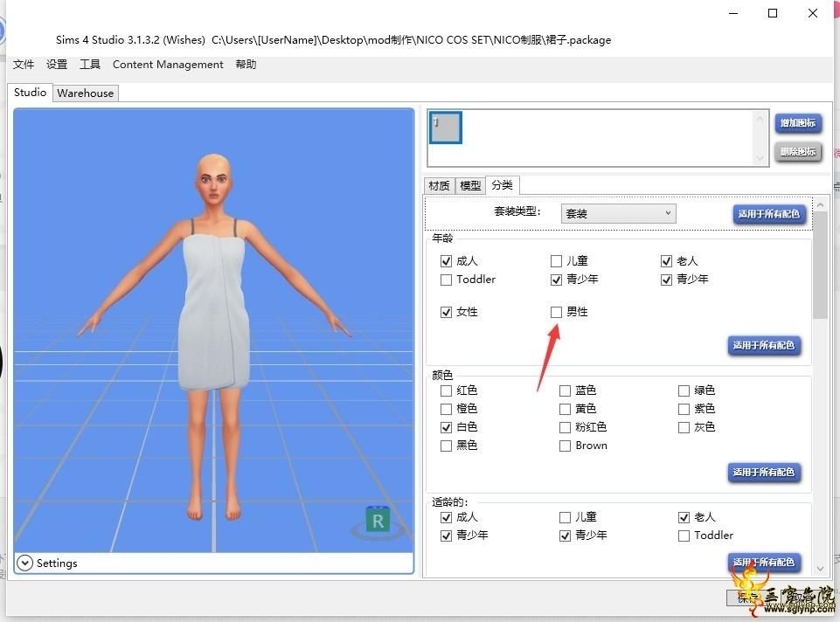The width and height of the screenshot is (840, 622).
Task: Select swatch thumbnail number 1
Action: click(x=445, y=128)
